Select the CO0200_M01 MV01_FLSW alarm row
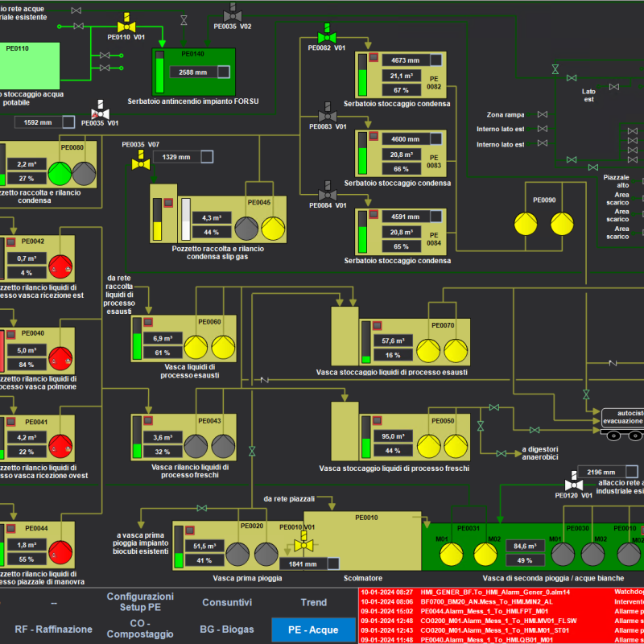Image resolution: width=644 pixels, height=644 pixels. pyautogui.click(x=502, y=620)
